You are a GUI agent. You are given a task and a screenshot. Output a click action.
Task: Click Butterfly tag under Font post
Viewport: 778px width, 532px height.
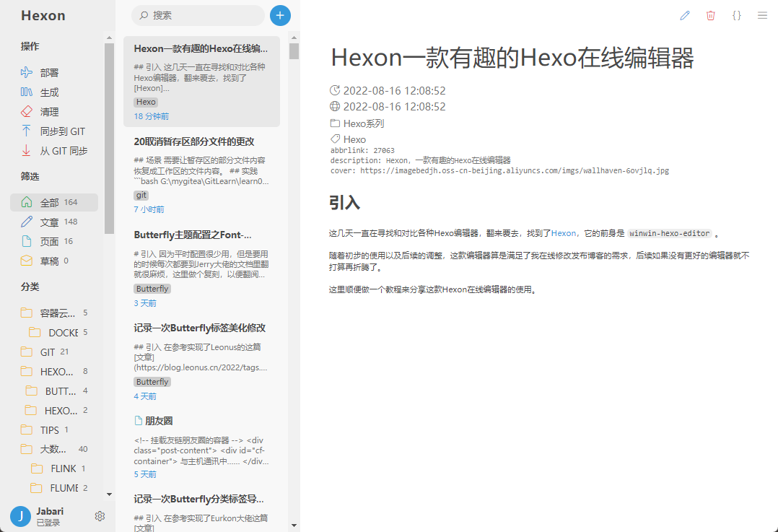coord(152,288)
